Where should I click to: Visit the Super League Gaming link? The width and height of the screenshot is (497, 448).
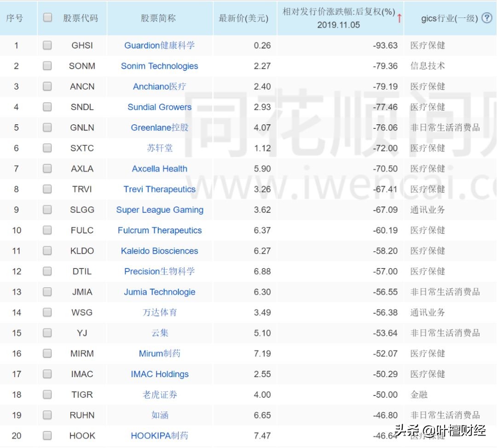pyautogui.click(x=159, y=209)
